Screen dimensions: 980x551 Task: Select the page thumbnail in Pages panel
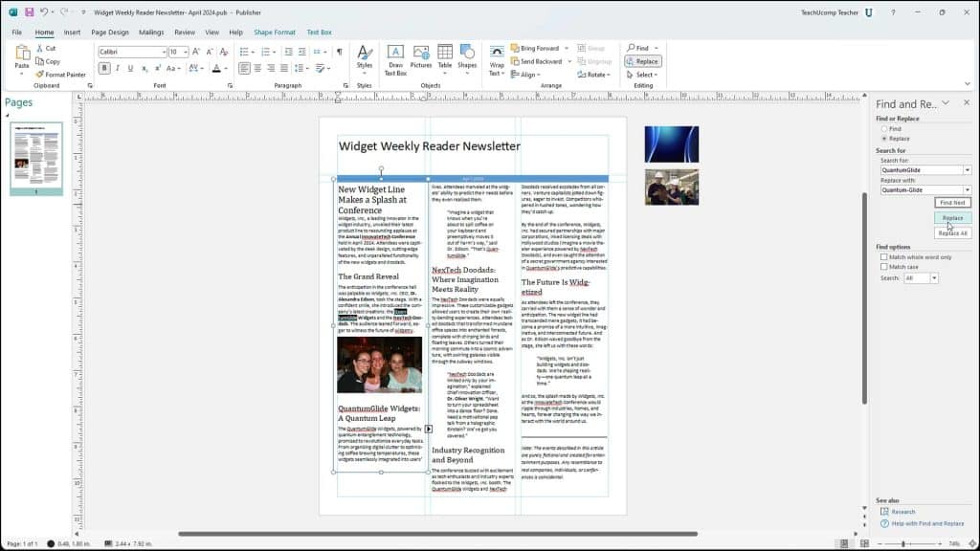point(40,158)
